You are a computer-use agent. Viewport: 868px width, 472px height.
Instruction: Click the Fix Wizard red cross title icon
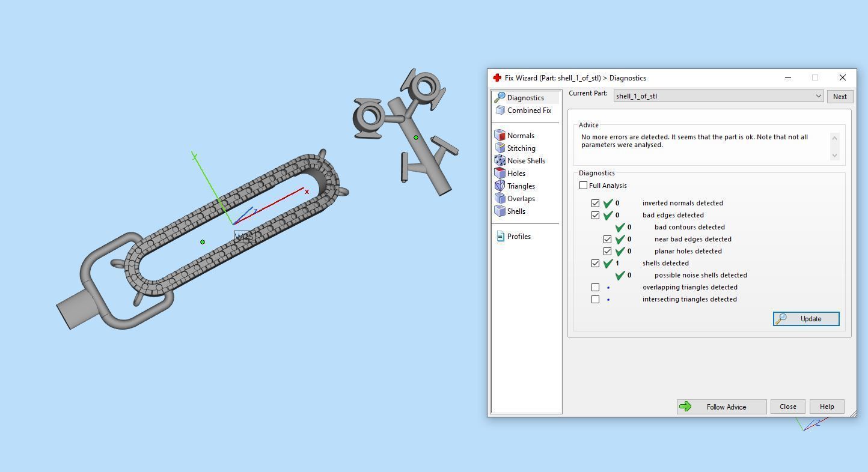[497, 78]
